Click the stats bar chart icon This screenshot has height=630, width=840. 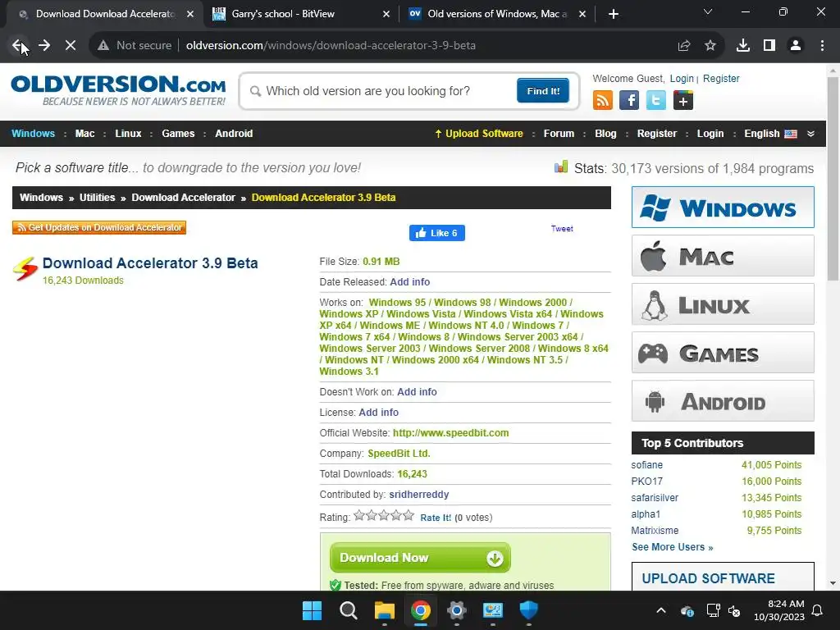click(561, 167)
